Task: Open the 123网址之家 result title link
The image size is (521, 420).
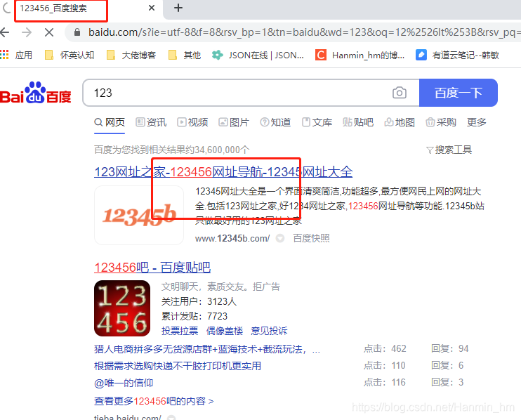Action: [223, 172]
